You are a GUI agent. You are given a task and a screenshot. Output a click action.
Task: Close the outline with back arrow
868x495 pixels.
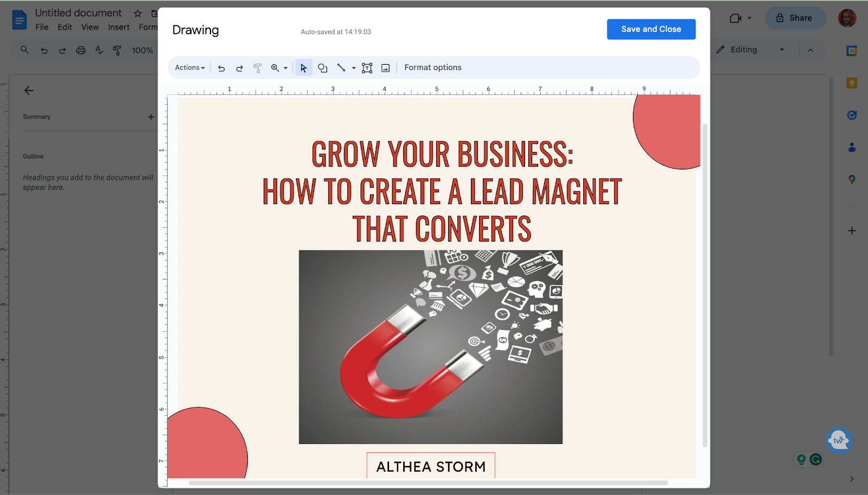29,91
